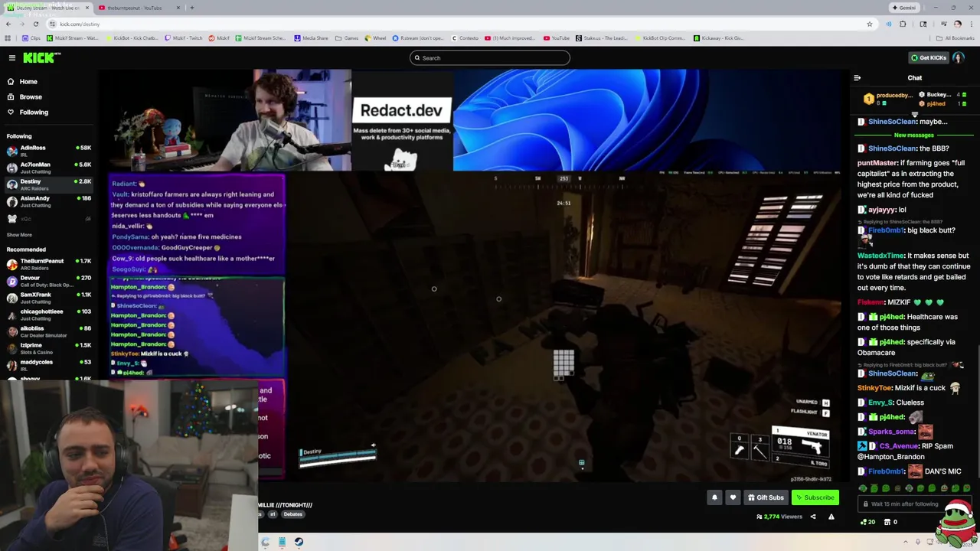Click the heart follow button
The image size is (980, 551).
733,497
